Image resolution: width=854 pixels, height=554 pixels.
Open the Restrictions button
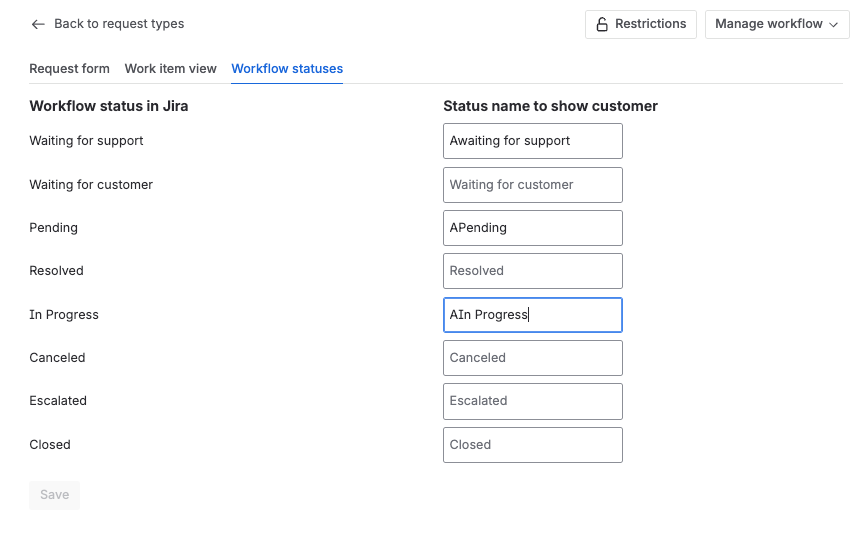[x=640, y=24]
